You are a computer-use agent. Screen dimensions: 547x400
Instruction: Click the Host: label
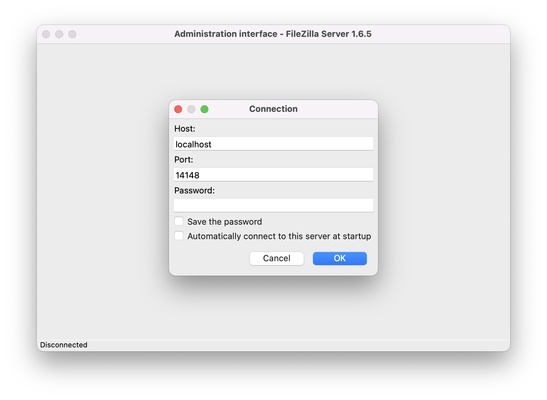[185, 129]
